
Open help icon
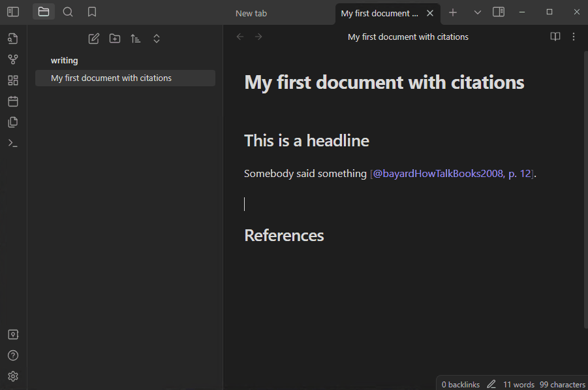pos(13,355)
